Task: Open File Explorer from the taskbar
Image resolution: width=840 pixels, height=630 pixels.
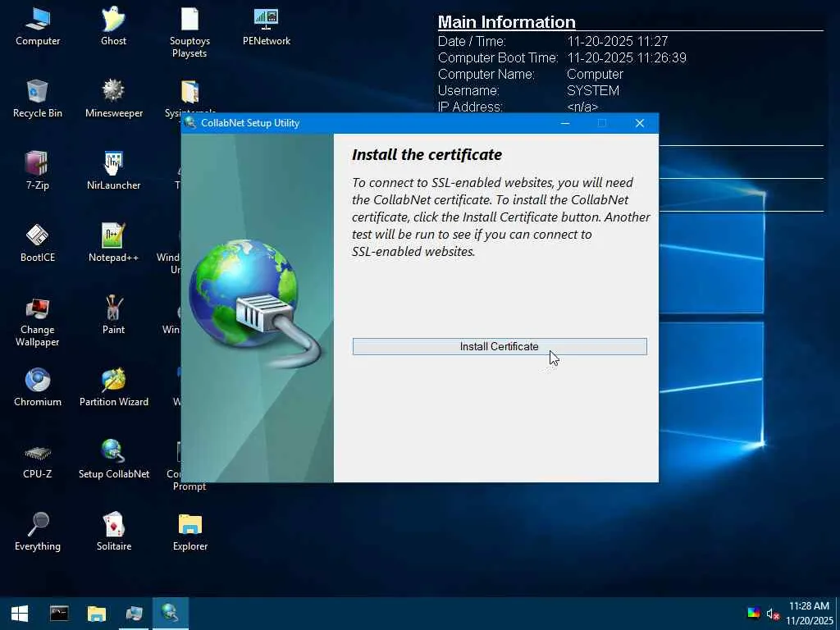Action: click(97, 614)
